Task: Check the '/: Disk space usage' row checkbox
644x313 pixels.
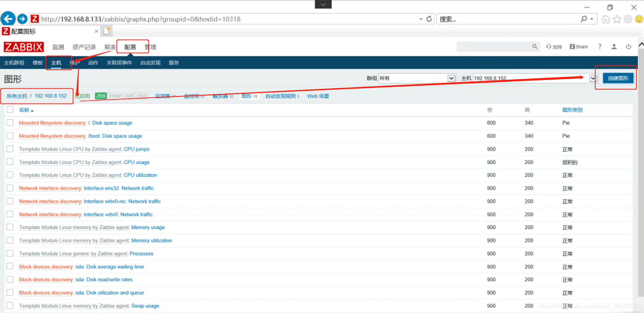Action: point(10,123)
